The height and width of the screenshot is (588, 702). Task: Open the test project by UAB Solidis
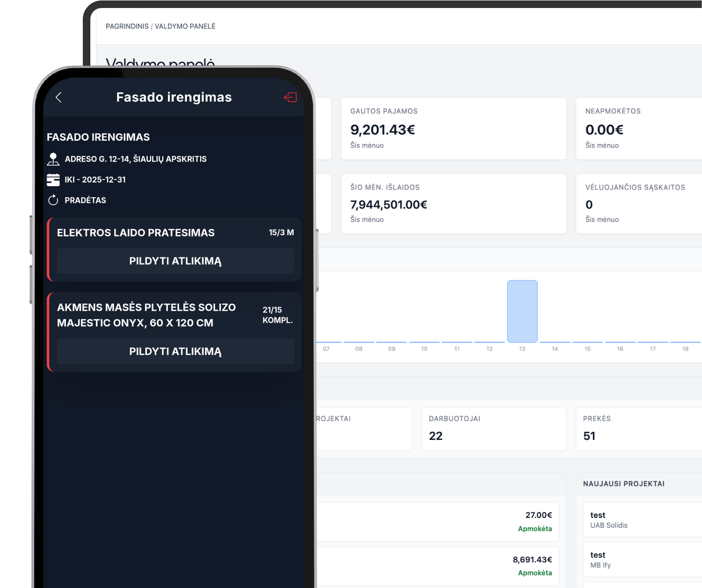[642, 520]
